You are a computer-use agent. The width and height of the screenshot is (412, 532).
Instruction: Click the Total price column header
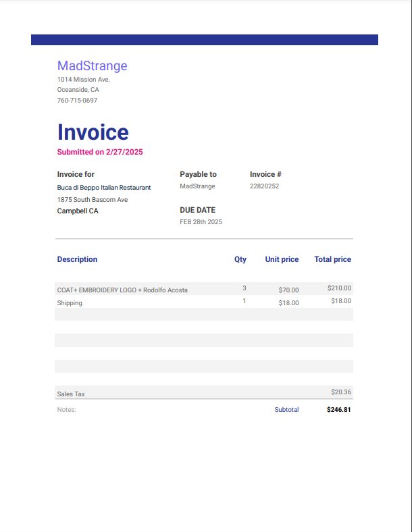pos(332,259)
